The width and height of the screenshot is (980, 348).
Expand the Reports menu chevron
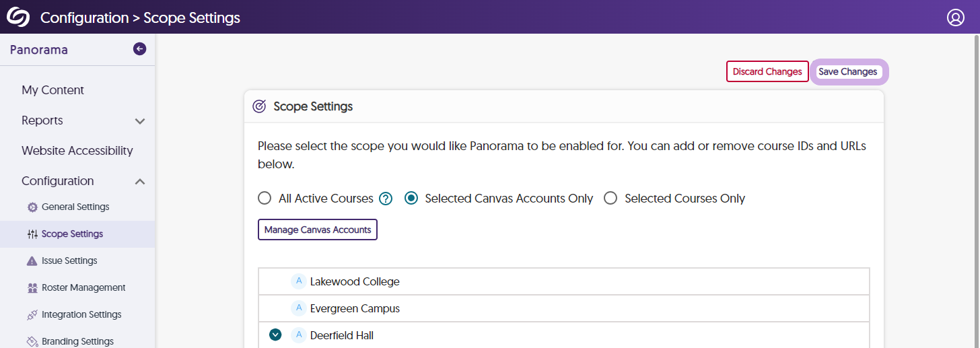(140, 121)
